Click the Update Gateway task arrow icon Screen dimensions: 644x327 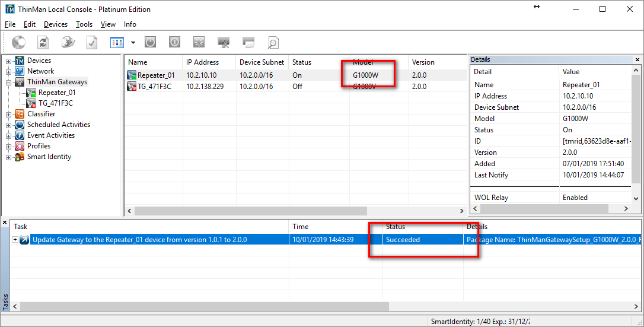(x=24, y=240)
